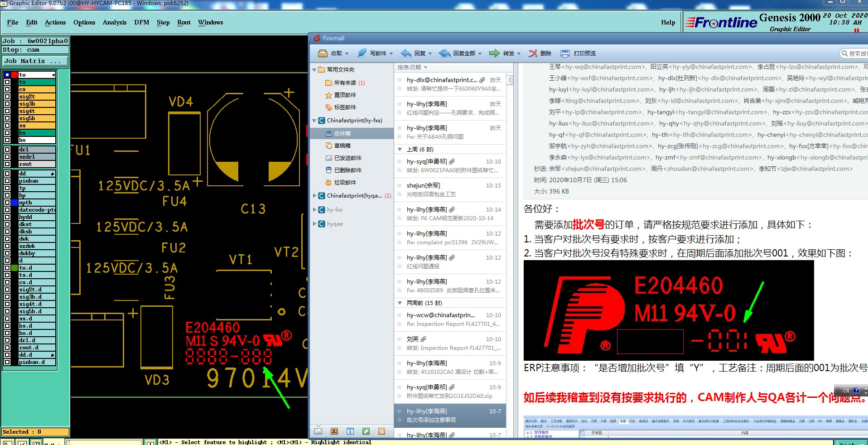Open the 置顶邮件 starred folder
This screenshot has height=445, width=868.
(x=341, y=95)
